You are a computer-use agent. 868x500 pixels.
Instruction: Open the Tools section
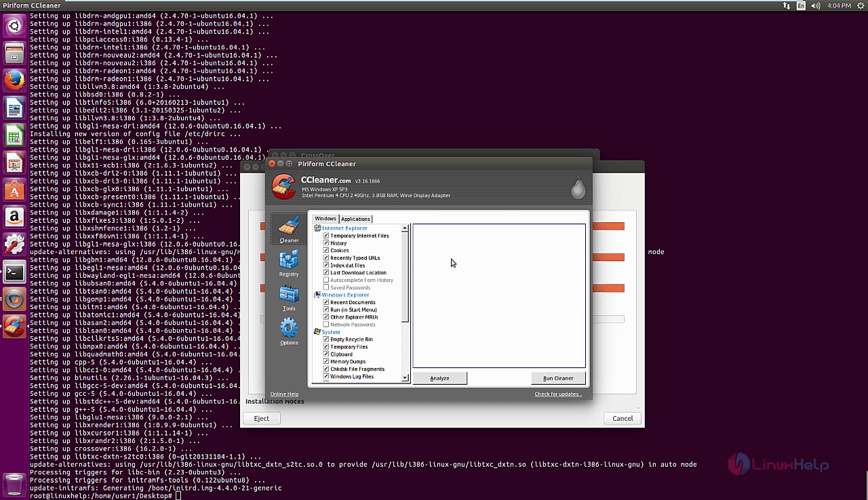pyautogui.click(x=289, y=297)
